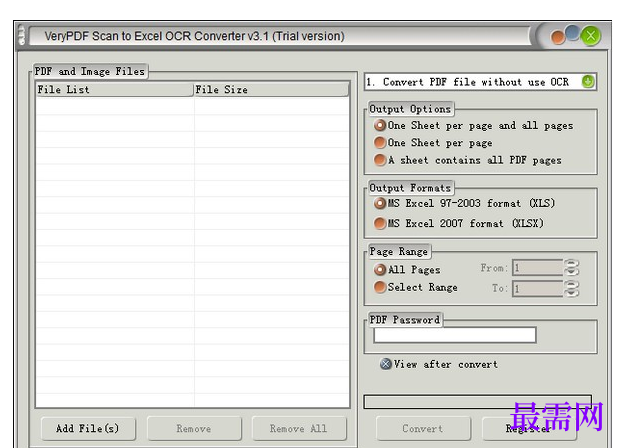Select the Select Range radio button

click(416, 287)
